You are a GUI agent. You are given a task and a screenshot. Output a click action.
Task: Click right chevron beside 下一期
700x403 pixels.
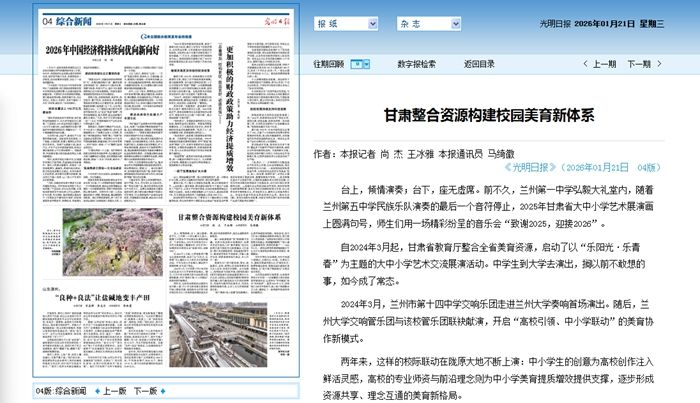(x=659, y=64)
